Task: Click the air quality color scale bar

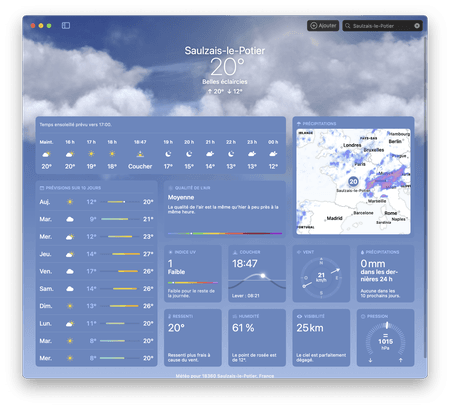Action: tap(225, 233)
